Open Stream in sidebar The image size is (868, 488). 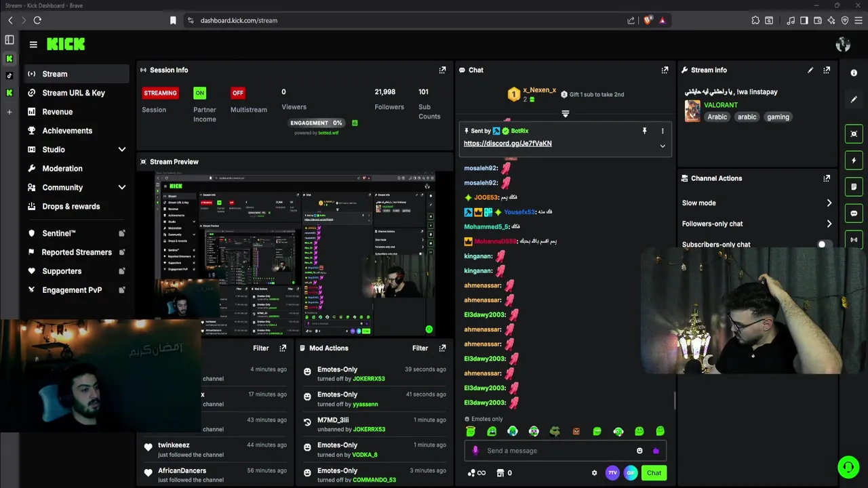coord(76,74)
